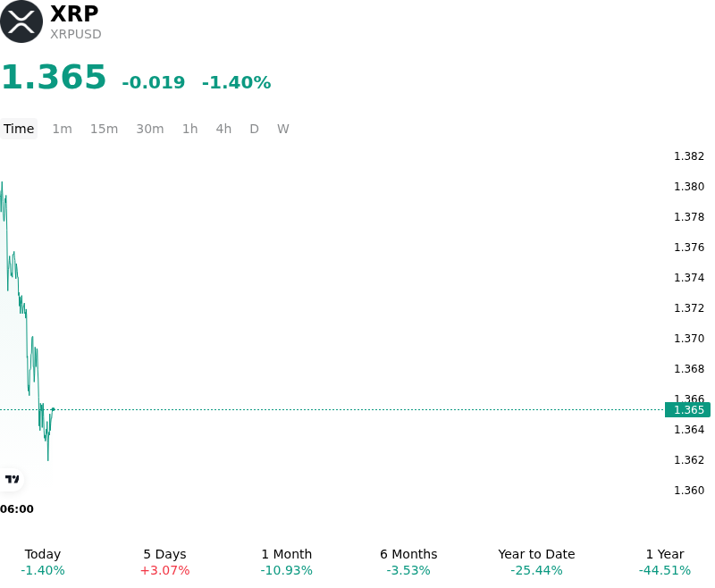The height and width of the screenshot is (588, 715).
Task: Show 5 Days performance range
Action: tap(164, 561)
